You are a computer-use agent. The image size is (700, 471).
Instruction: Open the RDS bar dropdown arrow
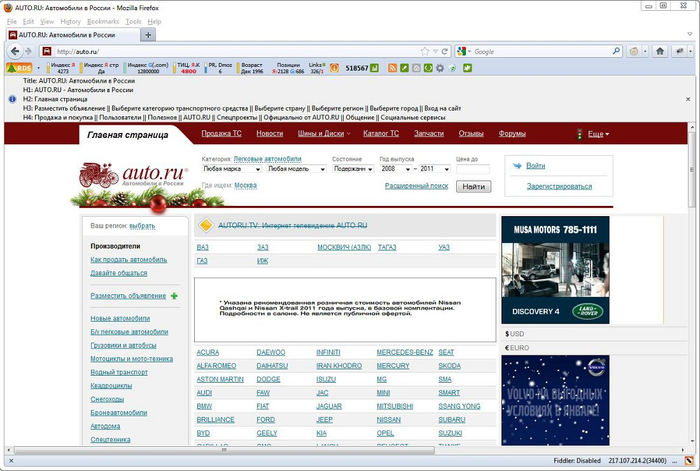[38, 68]
